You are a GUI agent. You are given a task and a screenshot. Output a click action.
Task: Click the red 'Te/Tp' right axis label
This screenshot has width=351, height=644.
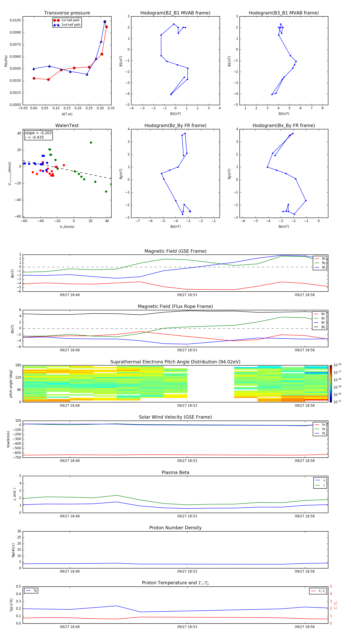pos(336,605)
